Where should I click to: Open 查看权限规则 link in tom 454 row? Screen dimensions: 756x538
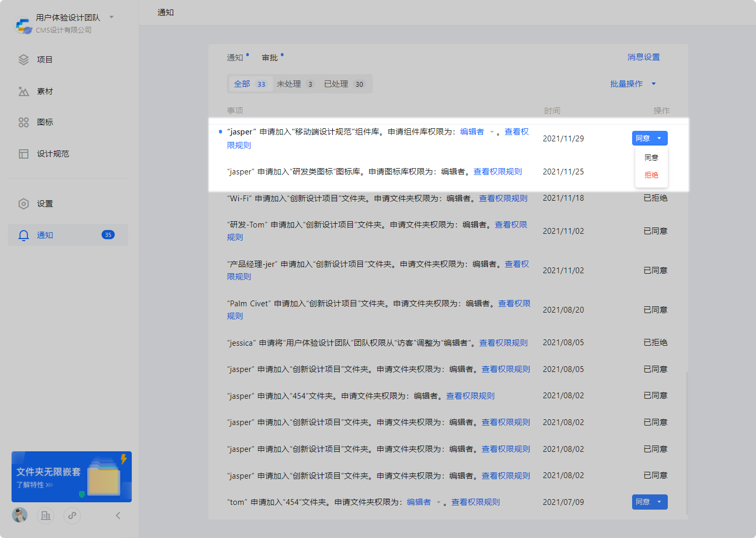[x=476, y=502]
